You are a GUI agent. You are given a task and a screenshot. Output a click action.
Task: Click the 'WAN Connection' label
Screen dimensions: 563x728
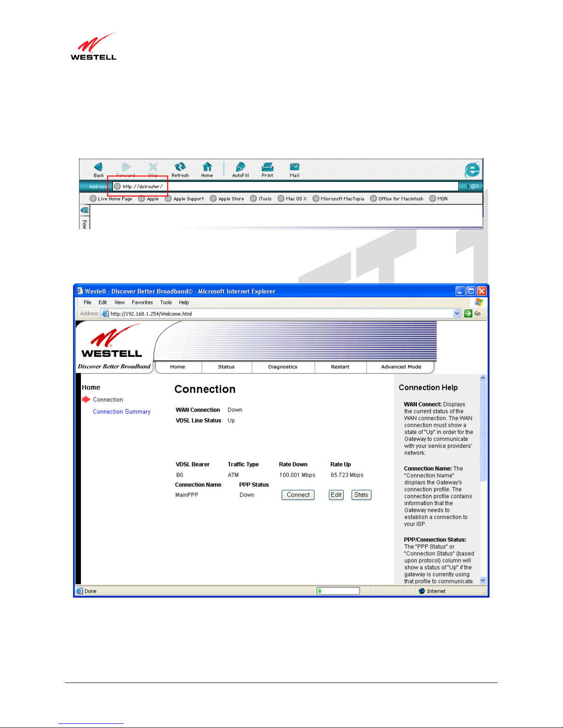coord(198,410)
